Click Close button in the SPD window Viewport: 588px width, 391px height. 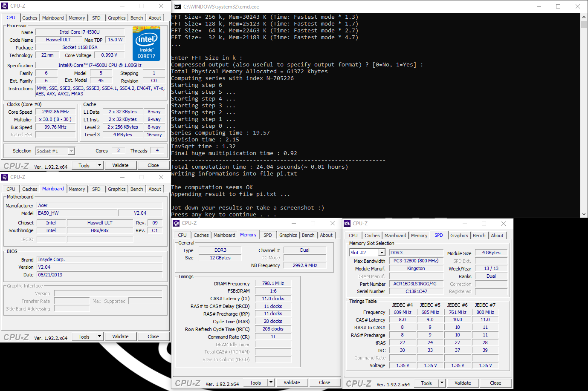coord(495,383)
